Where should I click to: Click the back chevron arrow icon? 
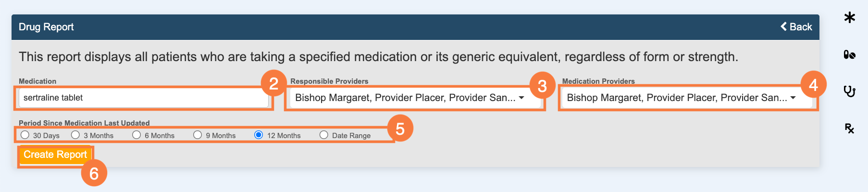point(783,26)
